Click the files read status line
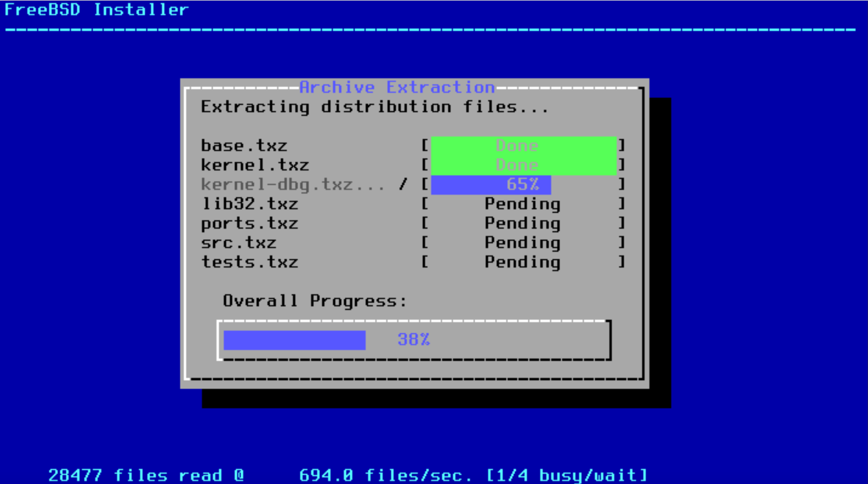868x484 pixels. click(347, 475)
